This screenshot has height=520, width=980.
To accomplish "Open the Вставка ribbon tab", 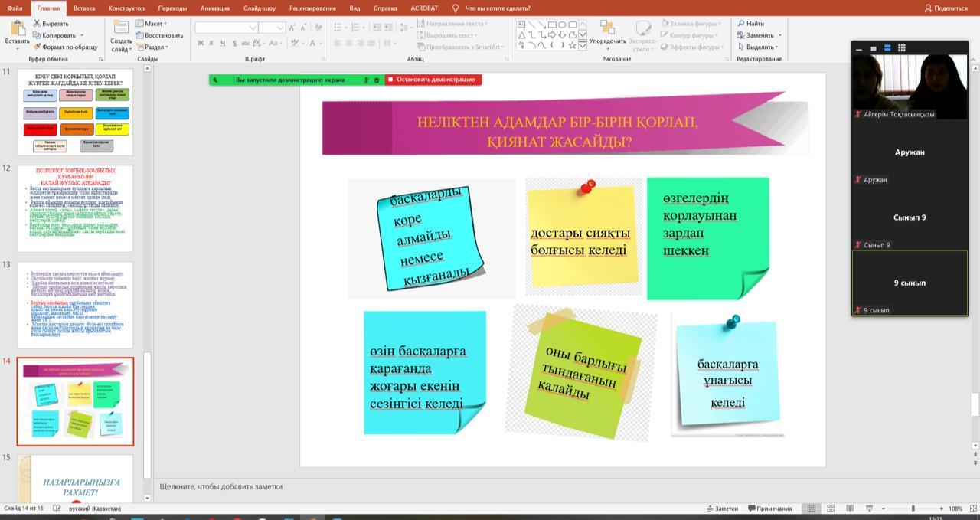I will coord(84,8).
